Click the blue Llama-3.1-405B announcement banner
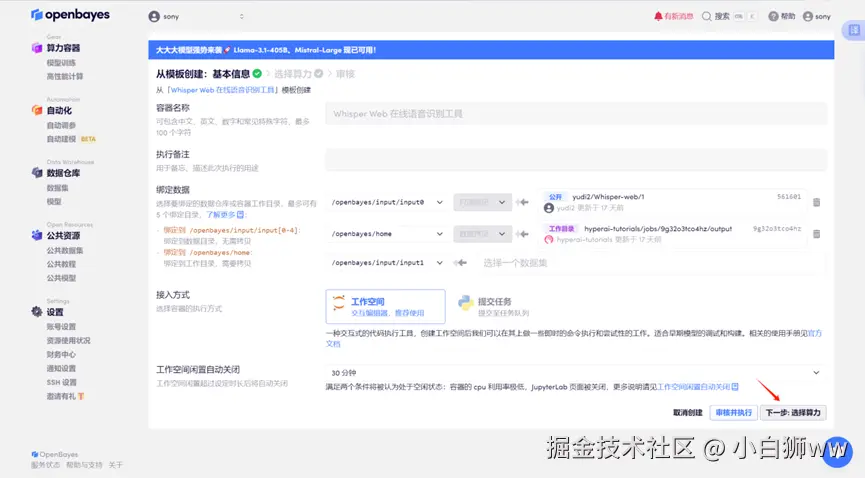 pyautogui.click(x=491, y=50)
